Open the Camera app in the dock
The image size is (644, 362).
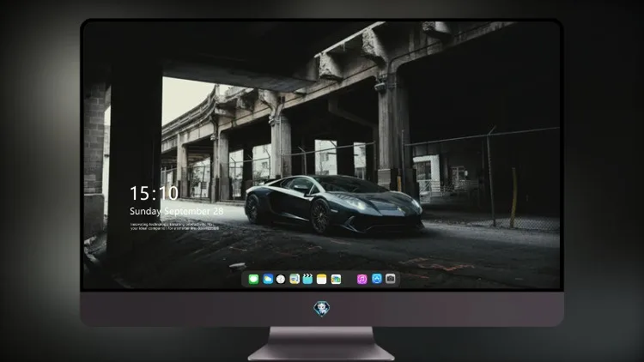pyautogui.click(x=391, y=279)
